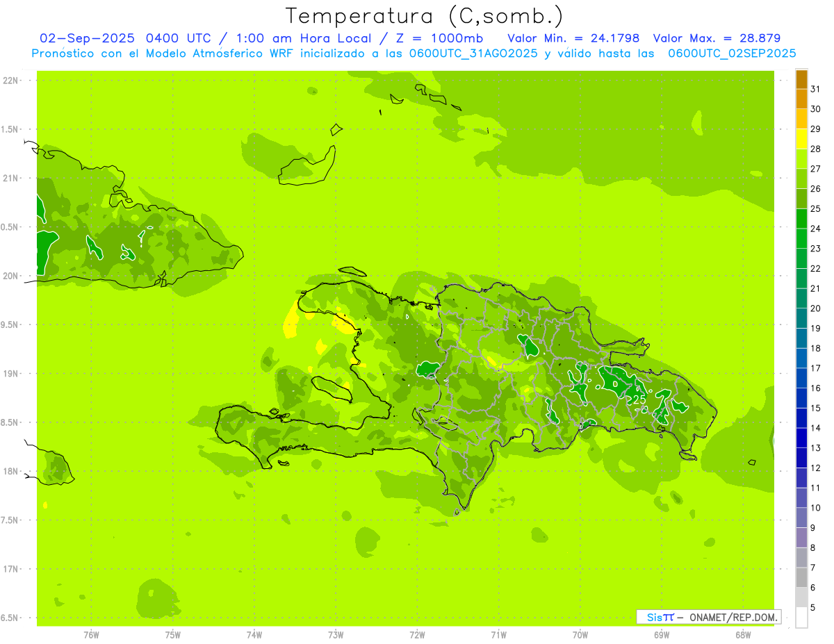Click the '17N' latitude axis label

click(x=10, y=569)
